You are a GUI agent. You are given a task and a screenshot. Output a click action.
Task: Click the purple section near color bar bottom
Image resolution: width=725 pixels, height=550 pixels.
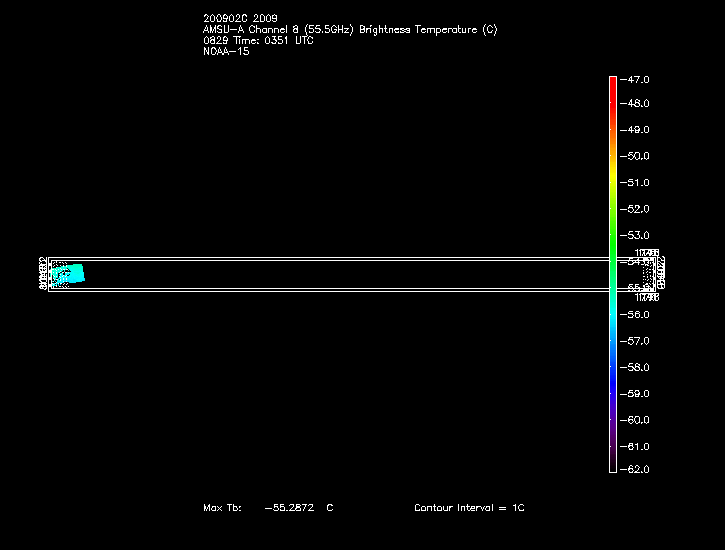[613, 440]
